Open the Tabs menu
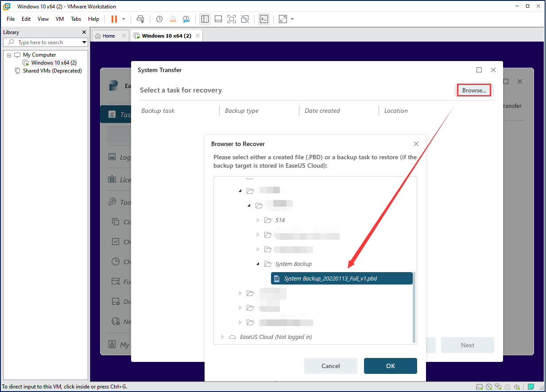The image size is (546, 392). coord(76,19)
